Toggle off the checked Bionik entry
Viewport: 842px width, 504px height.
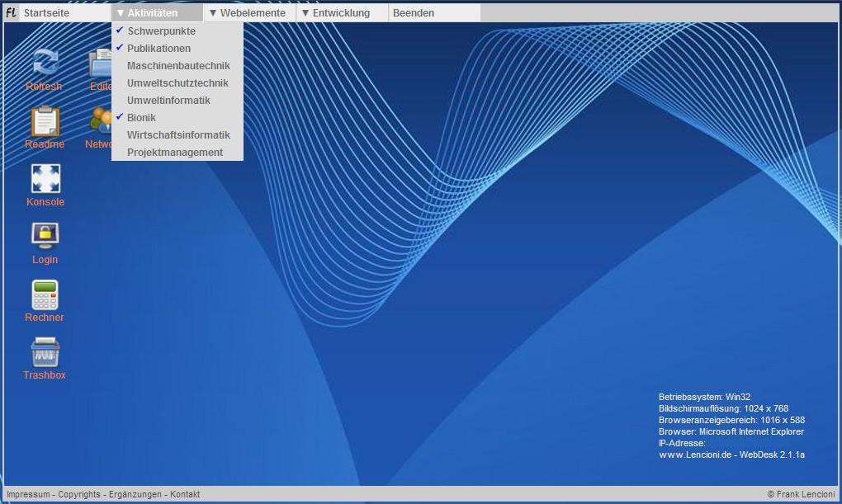tap(141, 118)
